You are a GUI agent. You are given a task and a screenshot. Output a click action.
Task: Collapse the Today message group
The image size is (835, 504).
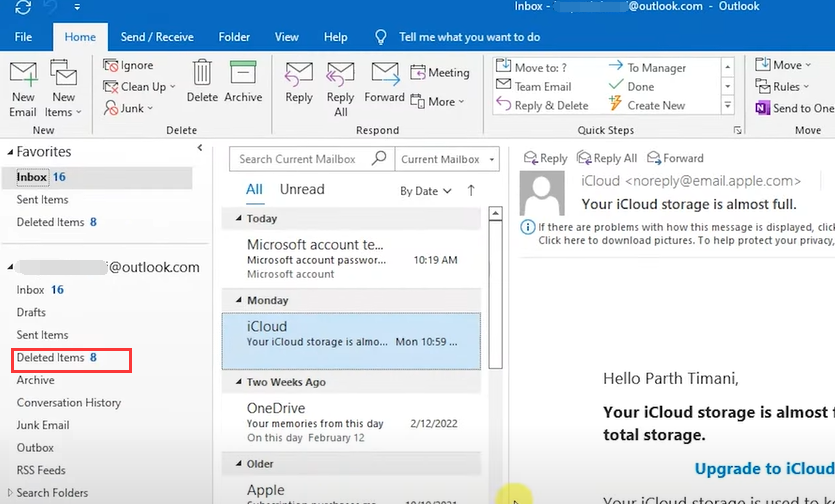pyautogui.click(x=239, y=218)
